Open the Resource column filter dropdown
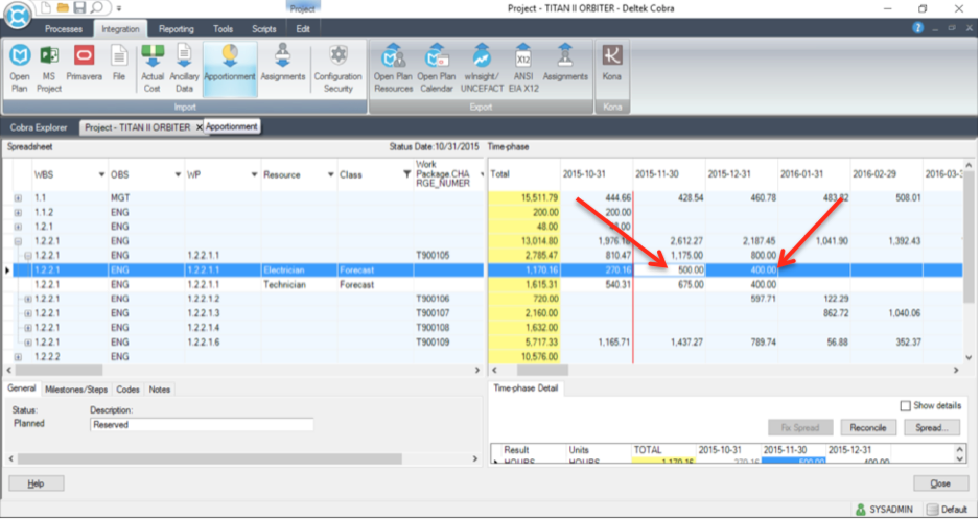The image size is (980, 519). point(330,174)
